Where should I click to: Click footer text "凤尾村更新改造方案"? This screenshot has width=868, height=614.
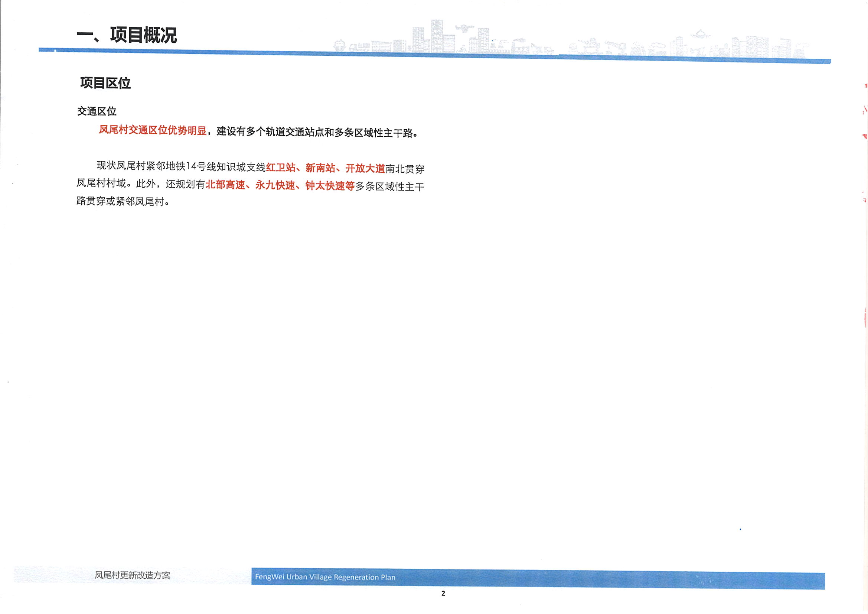click(x=132, y=575)
